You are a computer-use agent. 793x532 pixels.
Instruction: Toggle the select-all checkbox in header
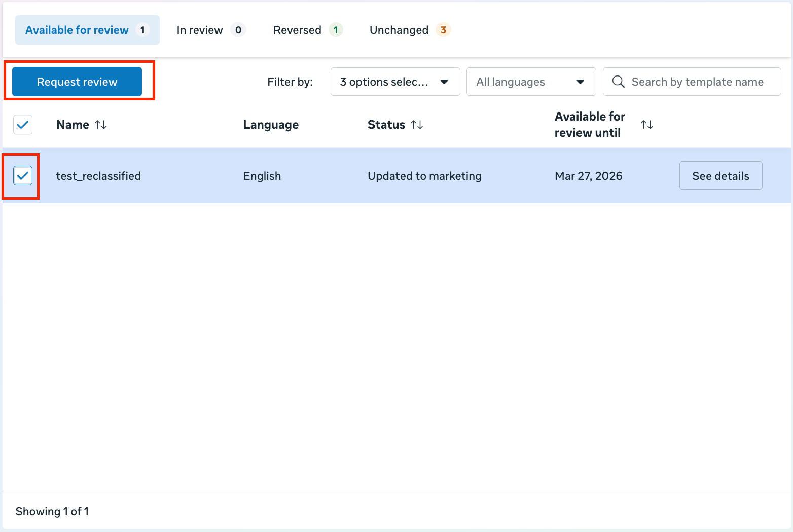[23, 125]
